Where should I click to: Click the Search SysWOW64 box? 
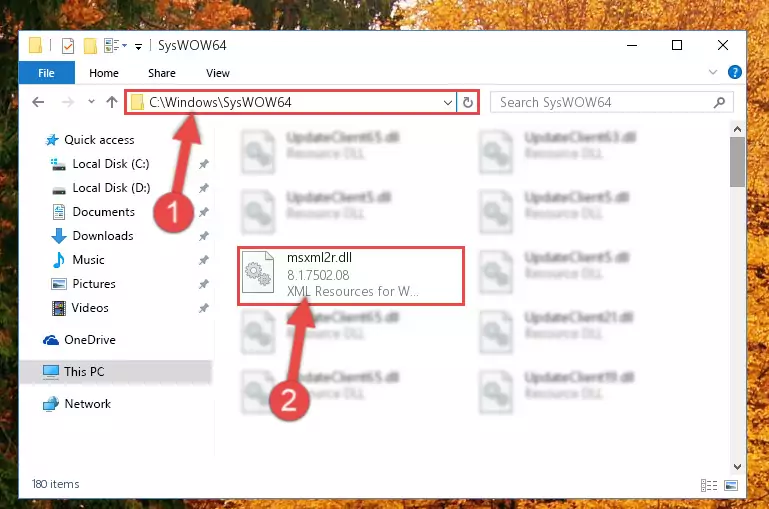612,102
